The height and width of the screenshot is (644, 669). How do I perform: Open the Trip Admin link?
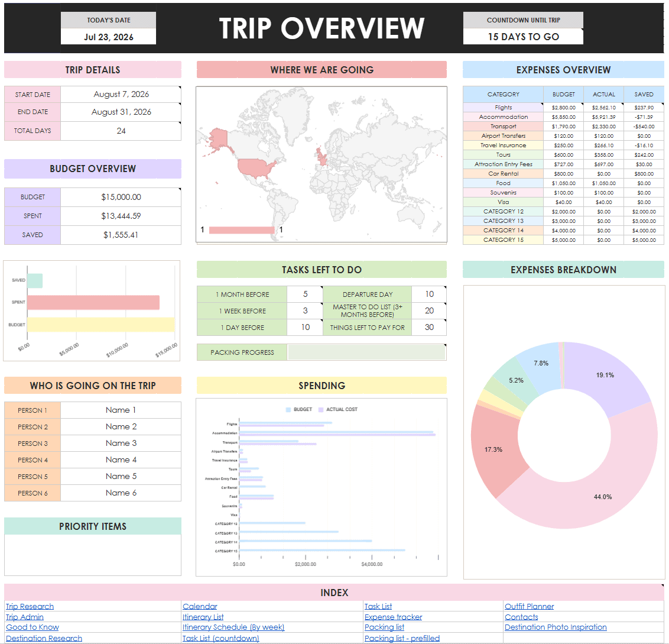point(24,617)
